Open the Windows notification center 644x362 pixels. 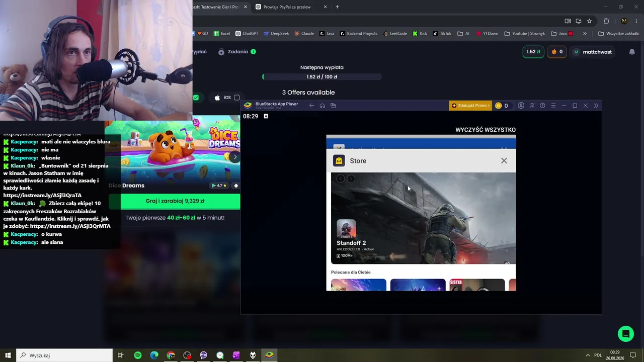point(634,355)
